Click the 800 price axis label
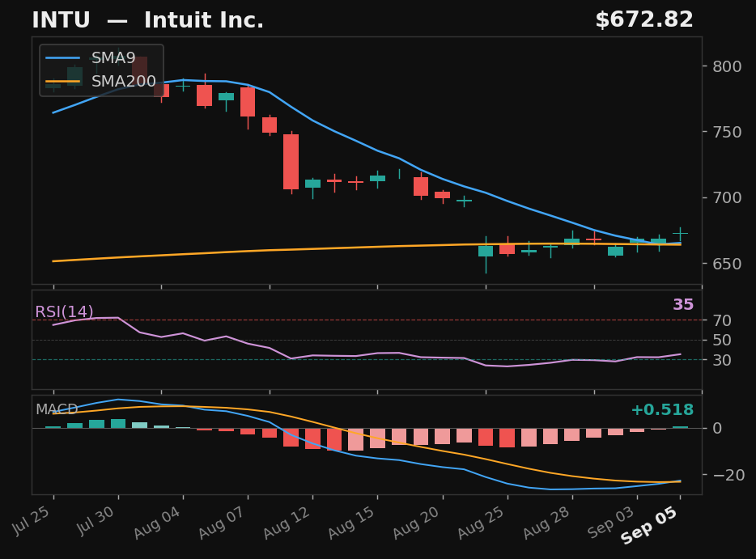 727,66
